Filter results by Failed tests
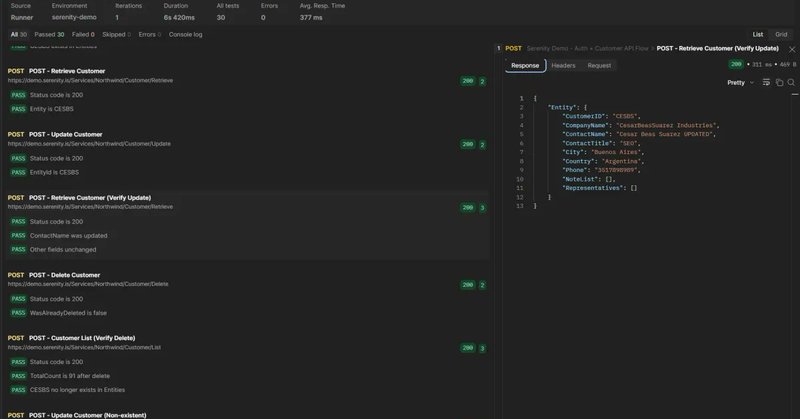This screenshot has width=800, height=419. pyautogui.click(x=84, y=34)
